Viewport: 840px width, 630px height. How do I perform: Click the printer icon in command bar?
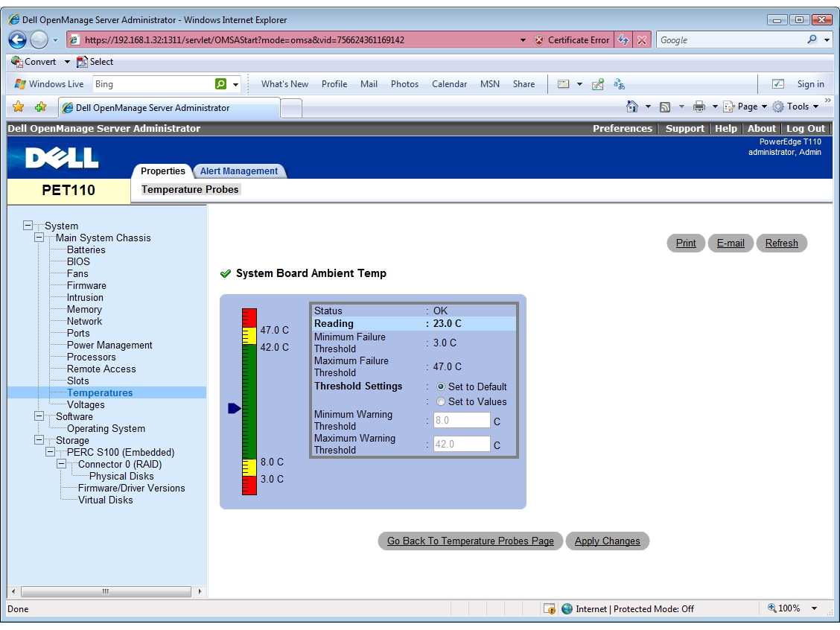pyautogui.click(x=699, y=106)
